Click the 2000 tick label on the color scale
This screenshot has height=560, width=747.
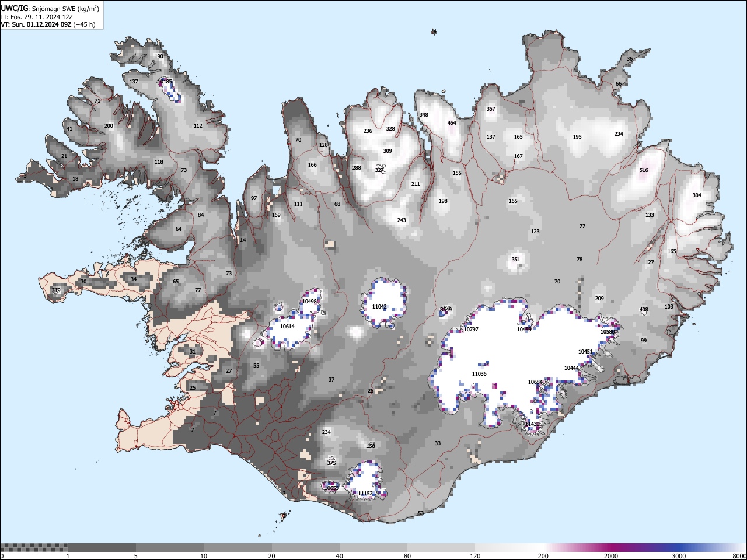point(611,556)
